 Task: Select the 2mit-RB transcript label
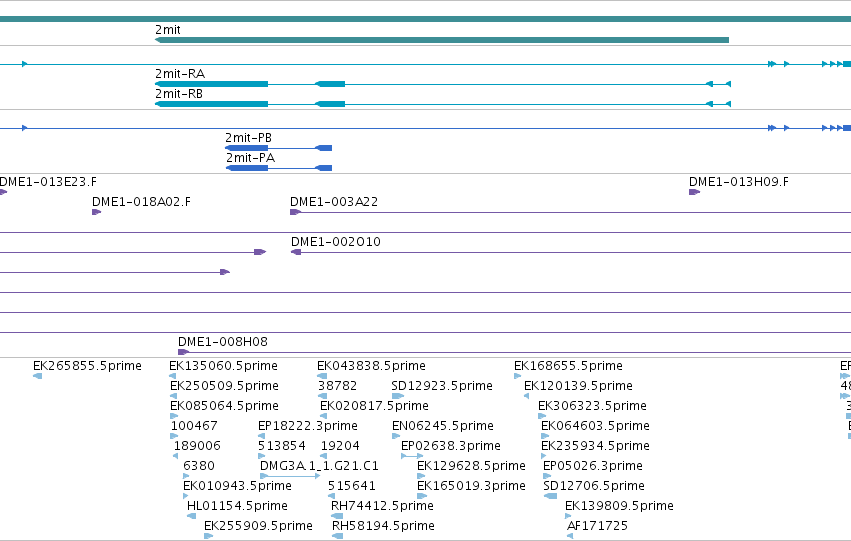(x=179, y=94)
